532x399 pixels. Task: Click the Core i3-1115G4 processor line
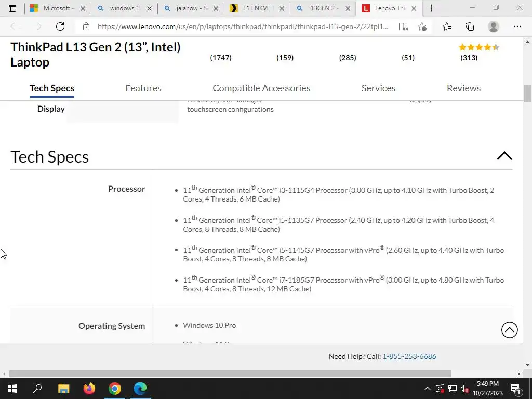click(x=339, y=194)
